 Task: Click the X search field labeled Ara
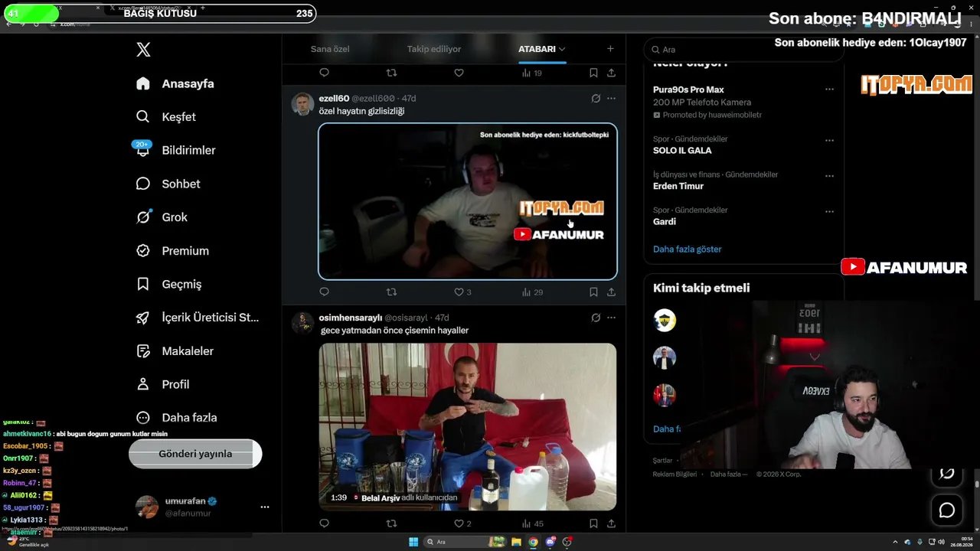coord(743,49)
